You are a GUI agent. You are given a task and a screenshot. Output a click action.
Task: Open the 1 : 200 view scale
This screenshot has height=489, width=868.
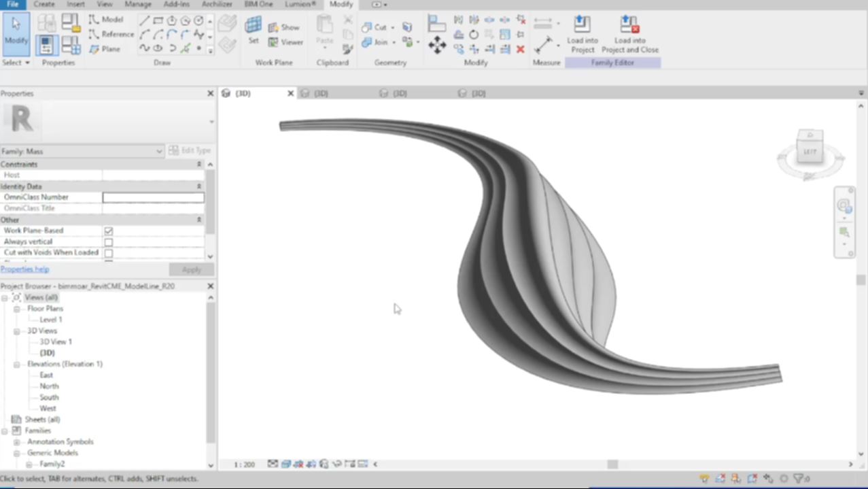tap(244, 465)
